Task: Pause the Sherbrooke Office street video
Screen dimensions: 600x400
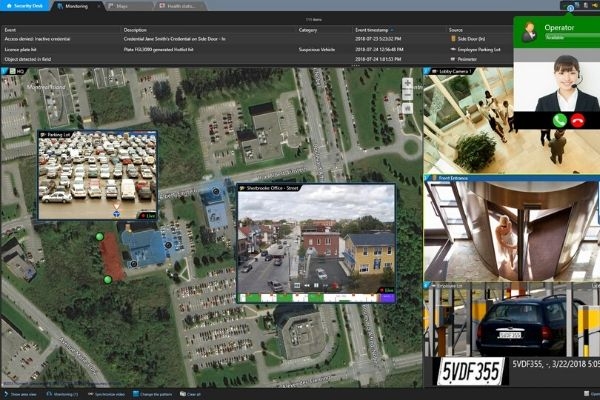Action: pos(316,286)
